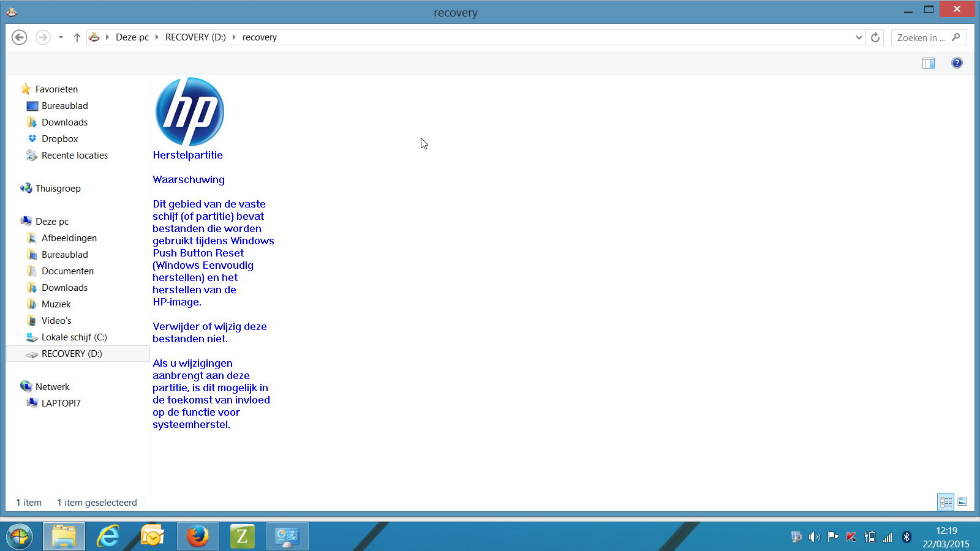The image size is (980, 551).
Task: Maximize the recovery window
Action: [929, 10]
